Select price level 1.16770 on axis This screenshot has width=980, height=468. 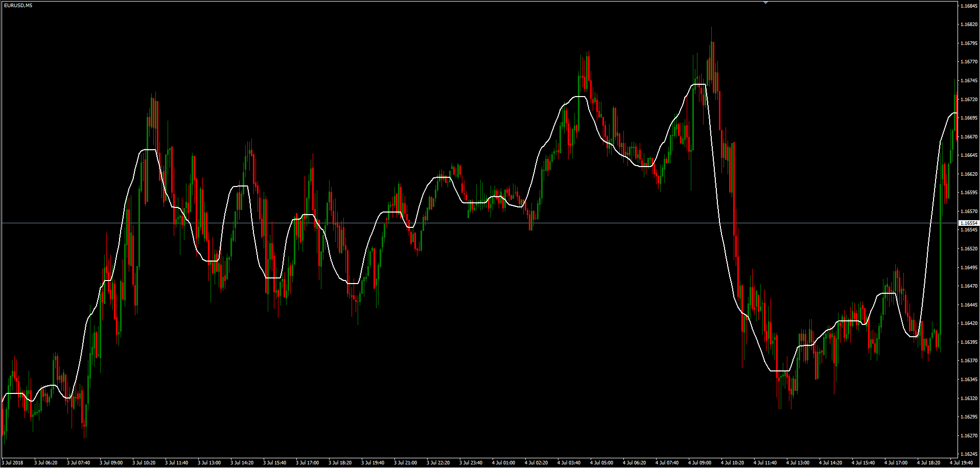click(x=969, y=62)
